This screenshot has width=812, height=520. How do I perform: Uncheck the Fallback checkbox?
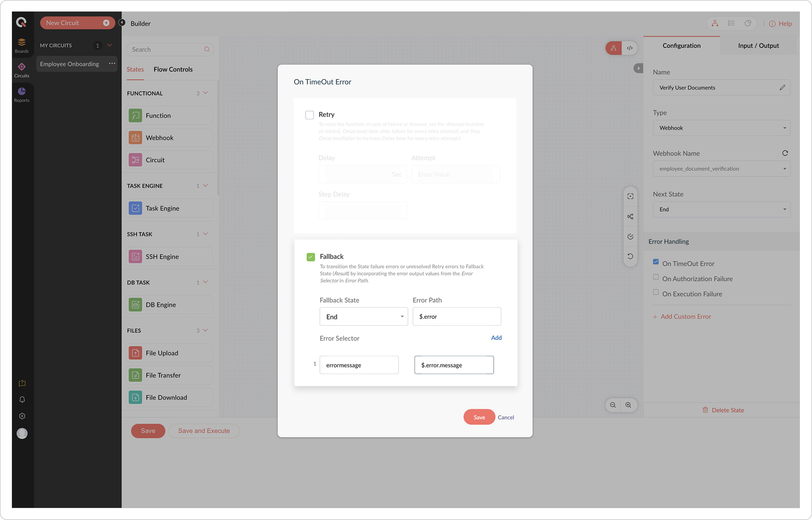(x=311, y=257)
